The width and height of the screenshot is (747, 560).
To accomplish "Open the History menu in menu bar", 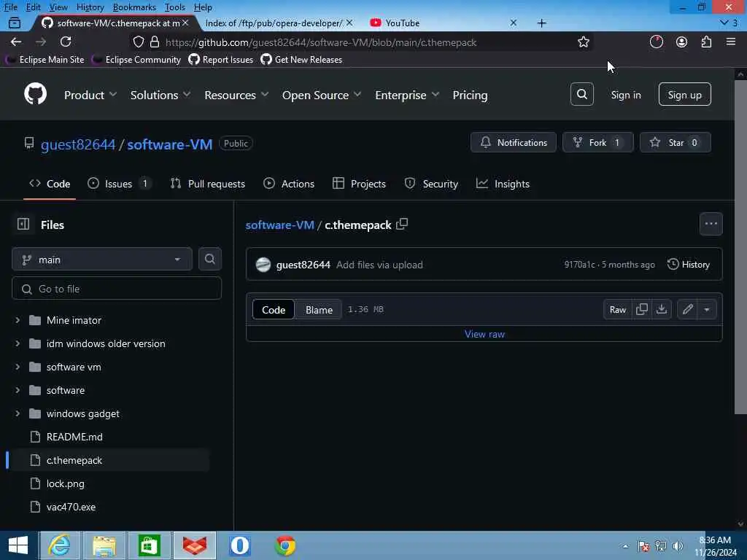I will pyautogui.click(x=90, y=7).
